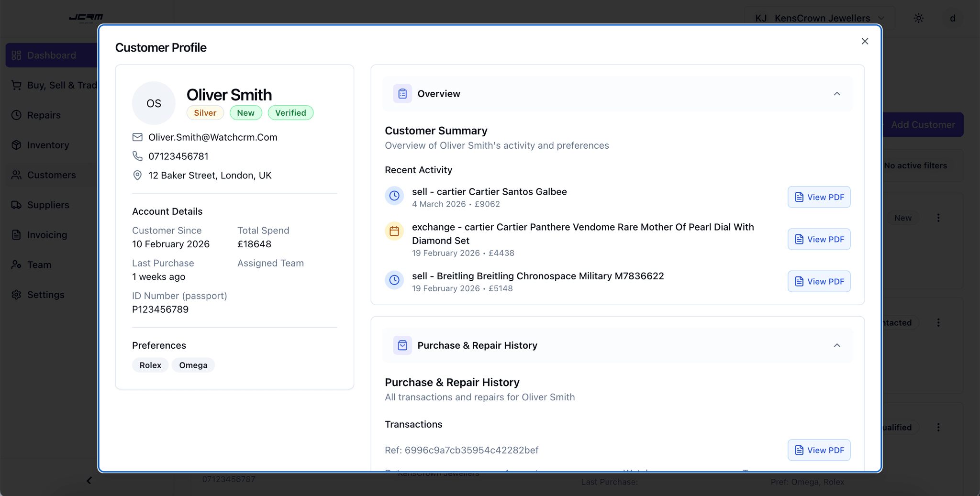Click the user avatar in the top right
The image size is (980, 496).
[953, 18]
